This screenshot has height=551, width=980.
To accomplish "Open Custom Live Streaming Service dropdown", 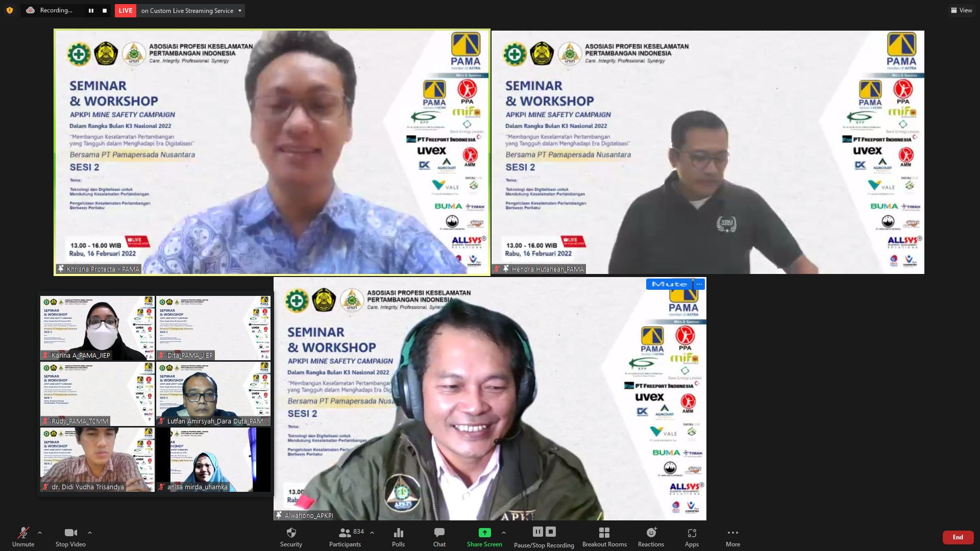I will point(240,11).
